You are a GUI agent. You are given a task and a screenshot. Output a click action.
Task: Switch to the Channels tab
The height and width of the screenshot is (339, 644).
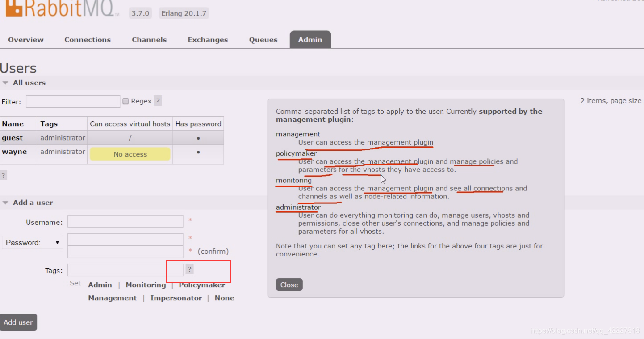[x=149, y=40]
